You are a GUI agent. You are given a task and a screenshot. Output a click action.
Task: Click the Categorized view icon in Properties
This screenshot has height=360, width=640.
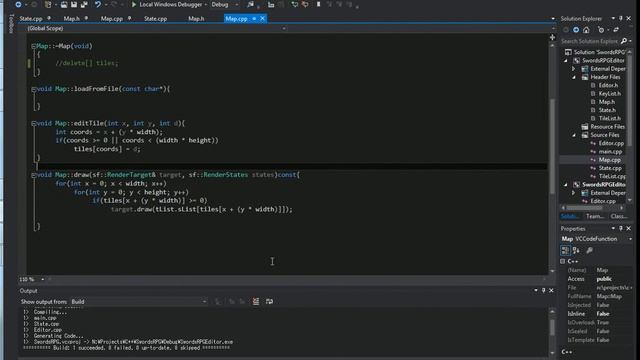click(565, 250)
